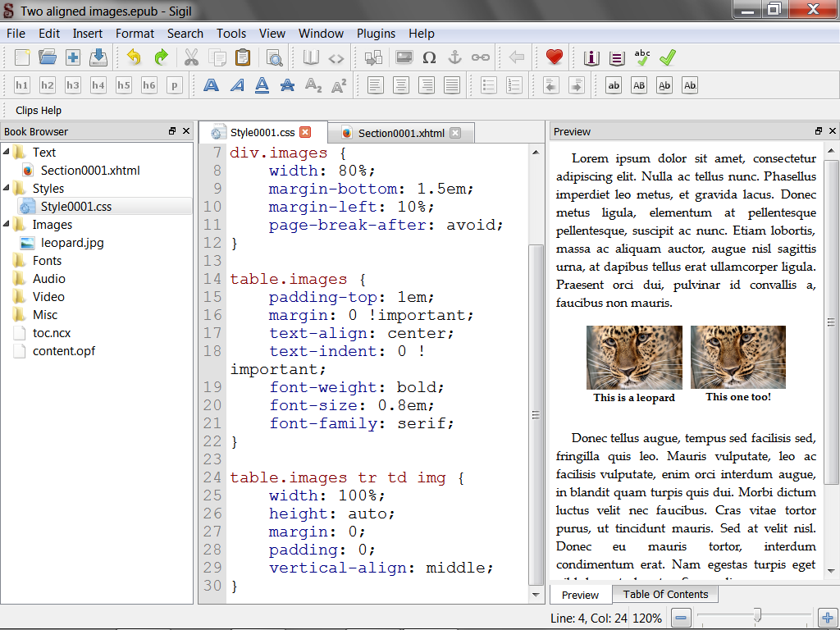Click the Save (download) toolbar icon
The width and height of the screenshot is (840, 630).
coord(98,57)
